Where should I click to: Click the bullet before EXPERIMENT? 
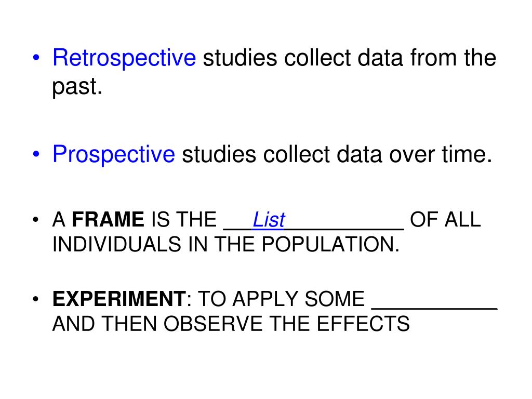[x=36, y=300]
